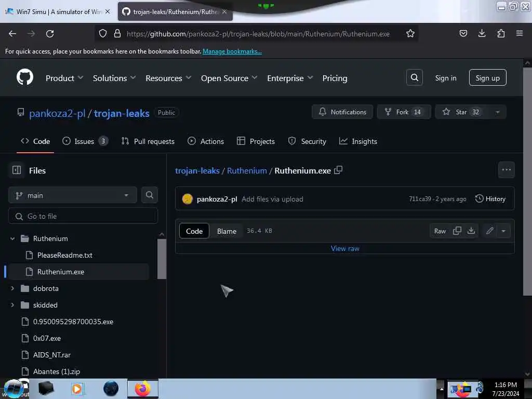The image size is (532, 399).
Task: Expand the Open Source menu
Action: point(229,78)
